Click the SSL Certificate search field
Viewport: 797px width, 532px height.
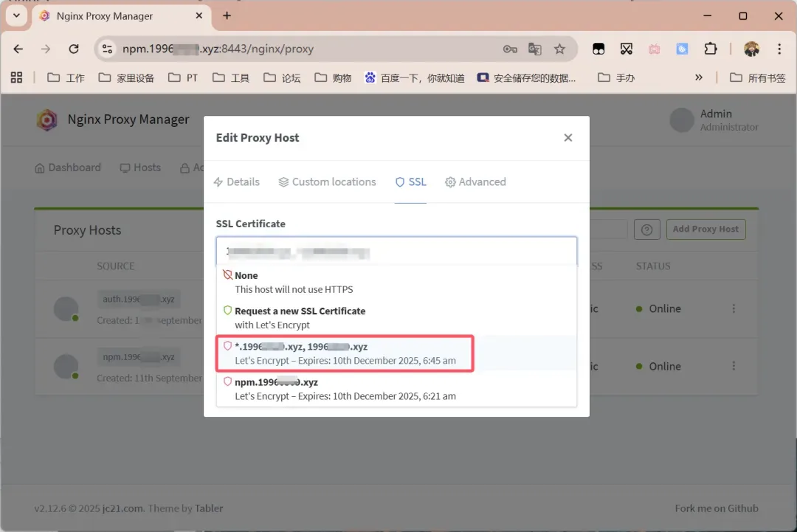(396, 252)
